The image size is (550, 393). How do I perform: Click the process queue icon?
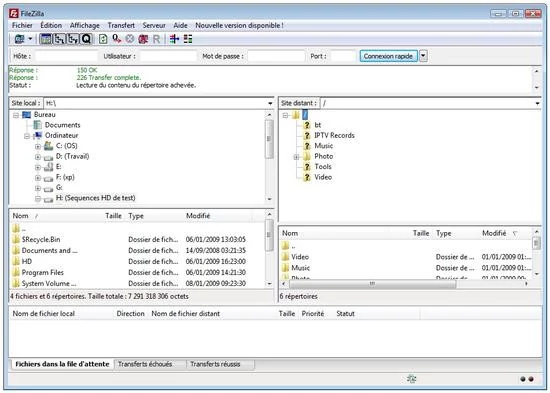coord(116,39)
